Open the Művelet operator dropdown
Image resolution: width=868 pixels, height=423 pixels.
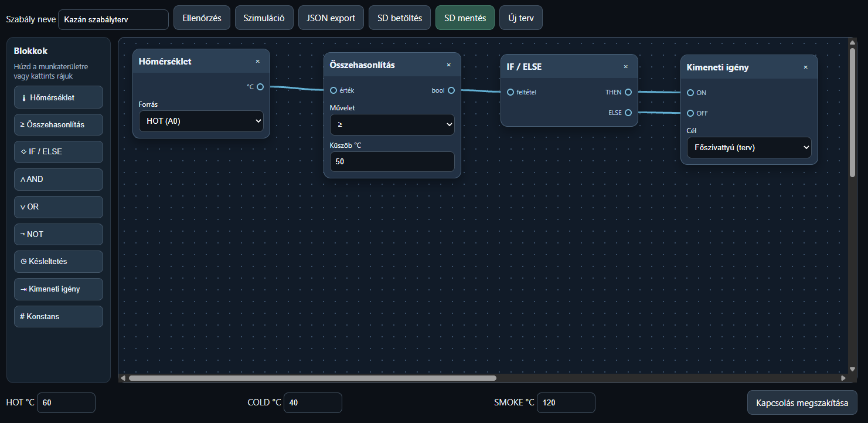tap(392, 124)
